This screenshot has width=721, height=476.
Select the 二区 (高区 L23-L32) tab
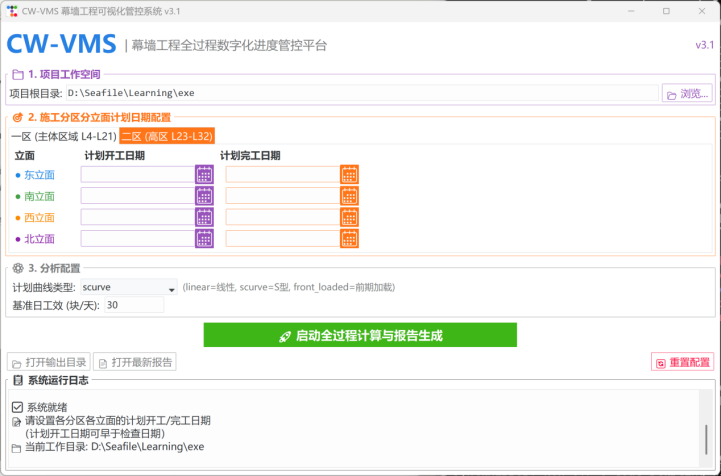[x=167, y=136]
